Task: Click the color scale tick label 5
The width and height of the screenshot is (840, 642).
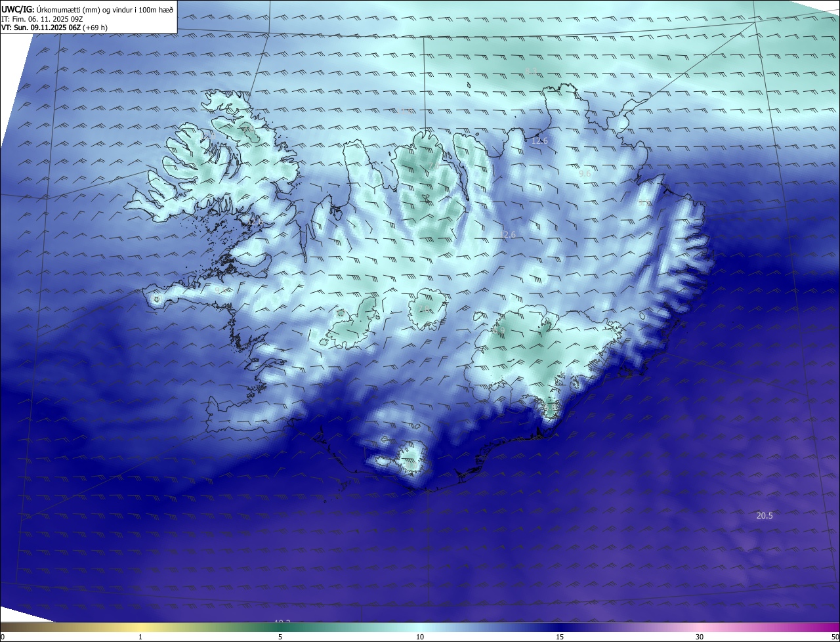Action: [x=280, y=637]
